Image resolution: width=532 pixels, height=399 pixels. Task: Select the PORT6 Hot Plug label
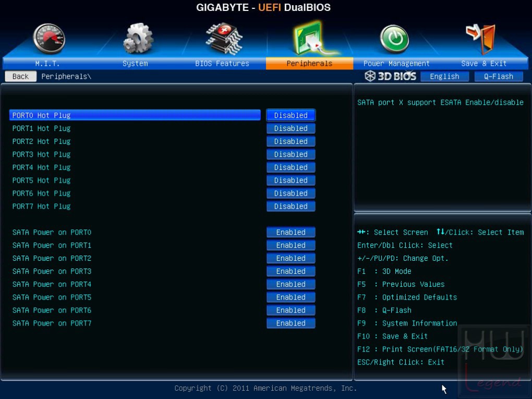tap(41, 194)
